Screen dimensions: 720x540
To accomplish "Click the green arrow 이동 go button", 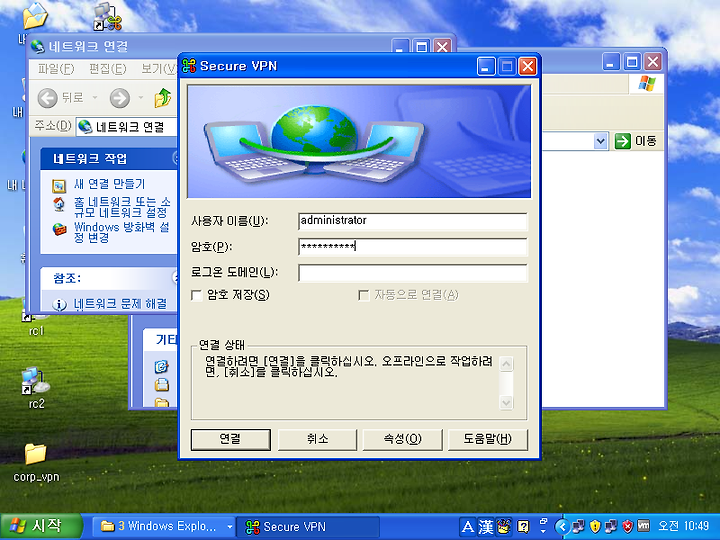I will [636, 141].
